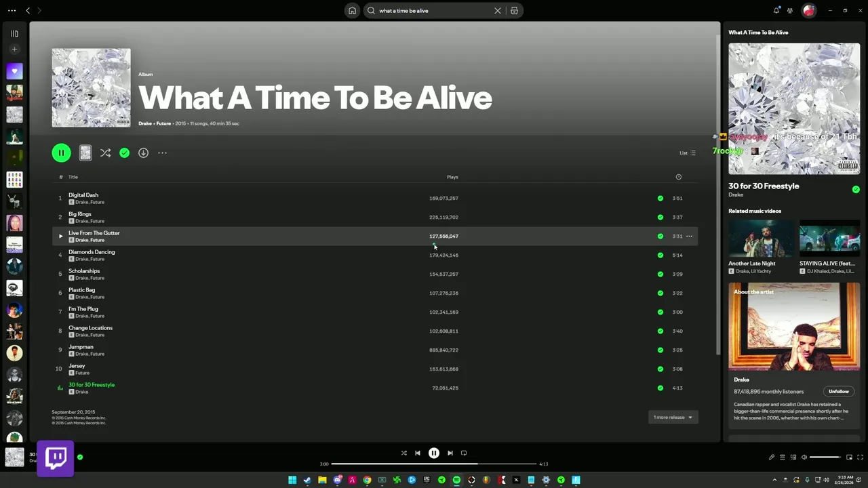The width and height of the screenshot is (868, 488).
Task: Sort by the duration clock column
Action: 678,177
